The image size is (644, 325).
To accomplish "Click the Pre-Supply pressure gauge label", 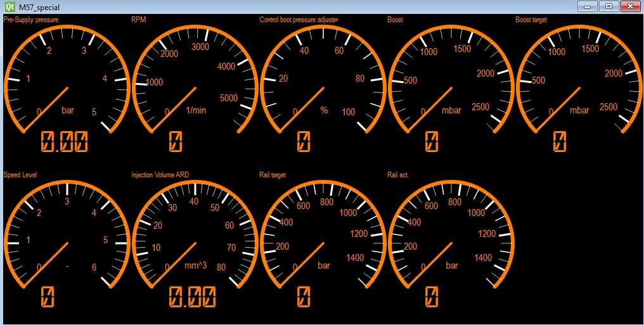I will pos(31,20).
